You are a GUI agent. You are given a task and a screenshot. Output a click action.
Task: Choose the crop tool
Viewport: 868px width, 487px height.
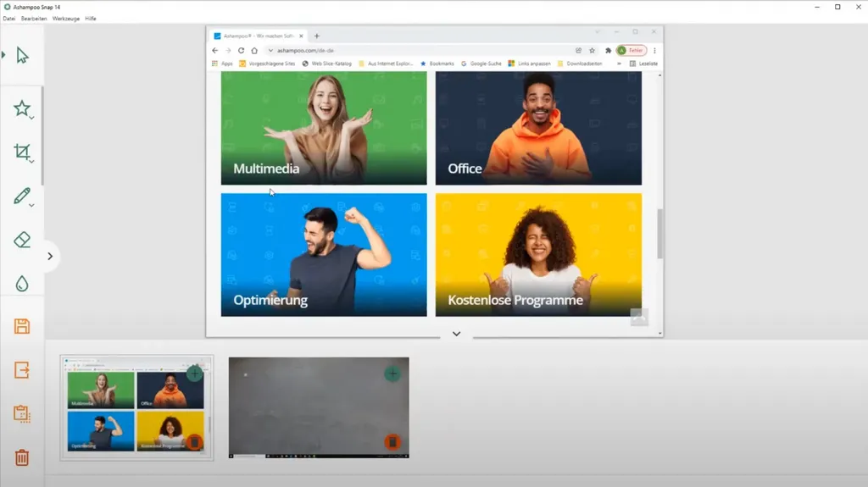[22, 152]
